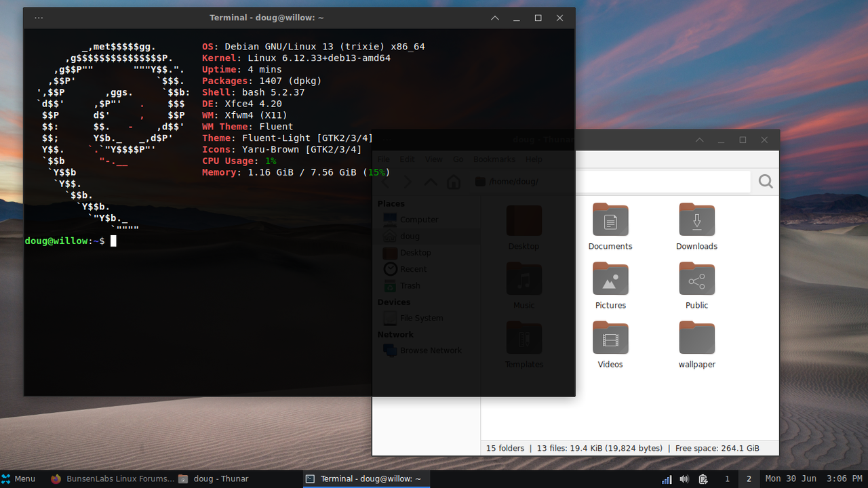This screenshot has width=868, height=488.
Task: Close the Terminal window
Action: [559, 18]
